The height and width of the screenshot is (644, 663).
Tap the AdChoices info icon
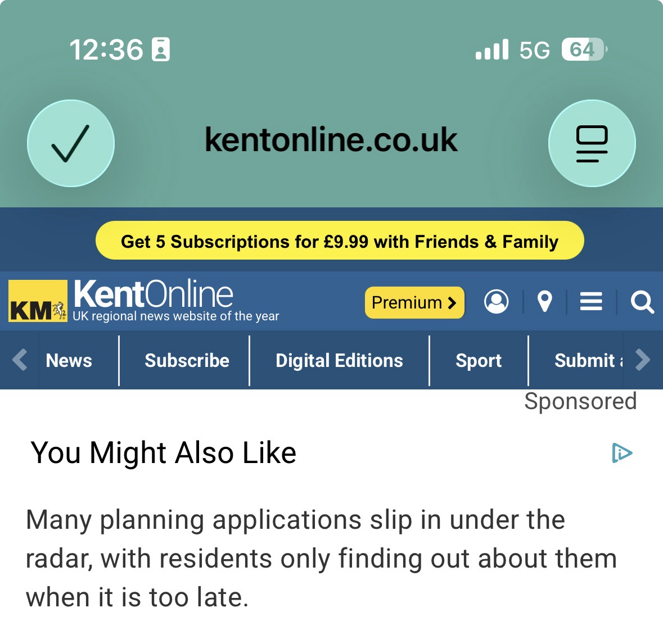[x=622, y=452]
